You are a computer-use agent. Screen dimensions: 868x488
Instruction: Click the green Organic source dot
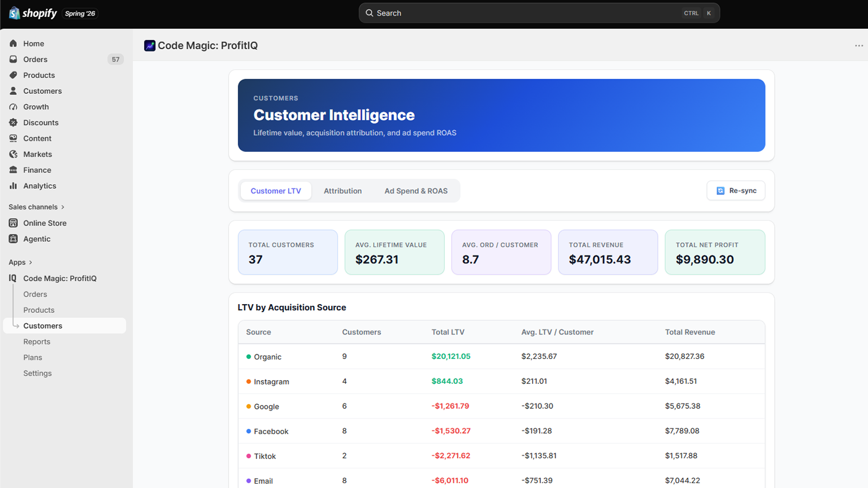coord(248,357)
